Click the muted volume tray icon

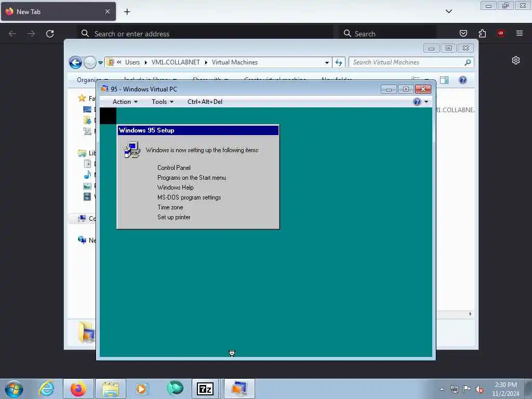[480, 390]
